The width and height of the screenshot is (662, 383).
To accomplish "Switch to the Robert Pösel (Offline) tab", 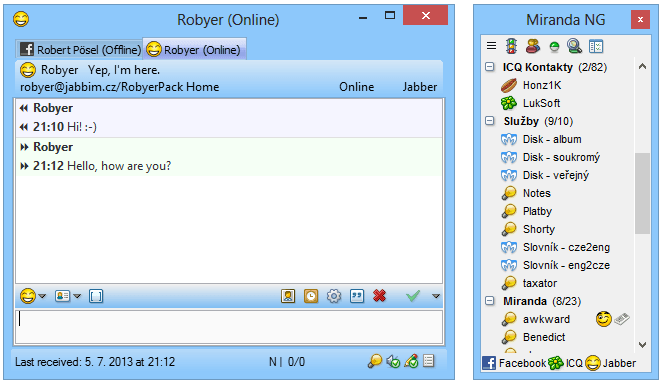I will (80, 49).
